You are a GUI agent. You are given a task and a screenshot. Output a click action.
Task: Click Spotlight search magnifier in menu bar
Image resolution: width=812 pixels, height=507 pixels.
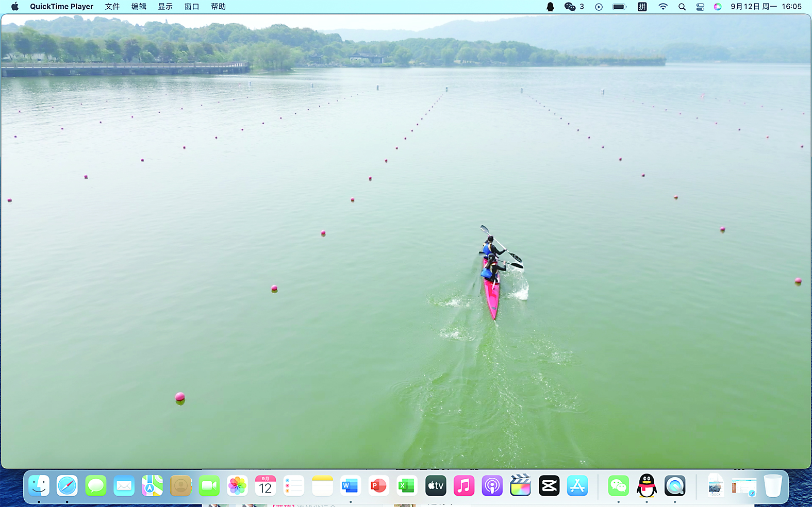coord(682,7)
